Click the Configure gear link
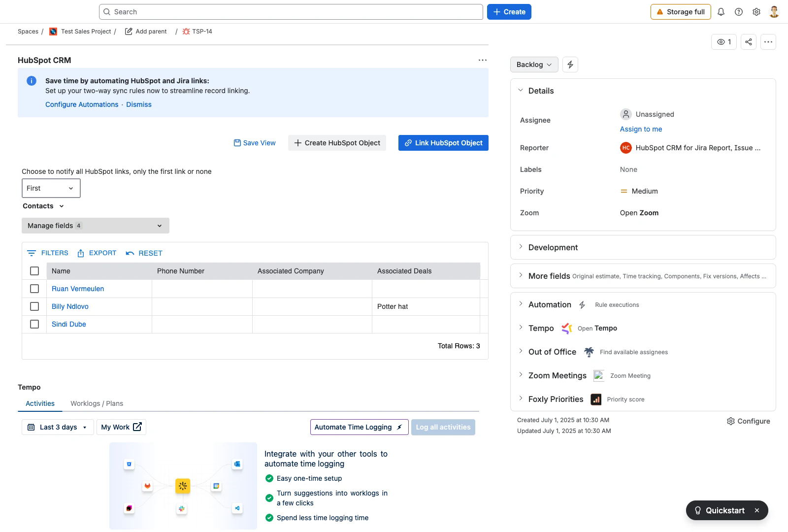This screenshot has height=532, width=788. (749, 421)
